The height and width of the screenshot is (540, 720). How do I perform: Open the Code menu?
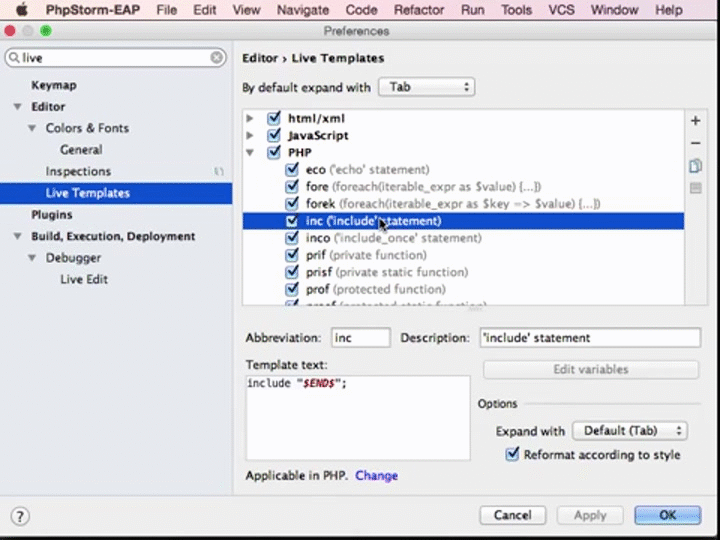click(x=361, y=10)
